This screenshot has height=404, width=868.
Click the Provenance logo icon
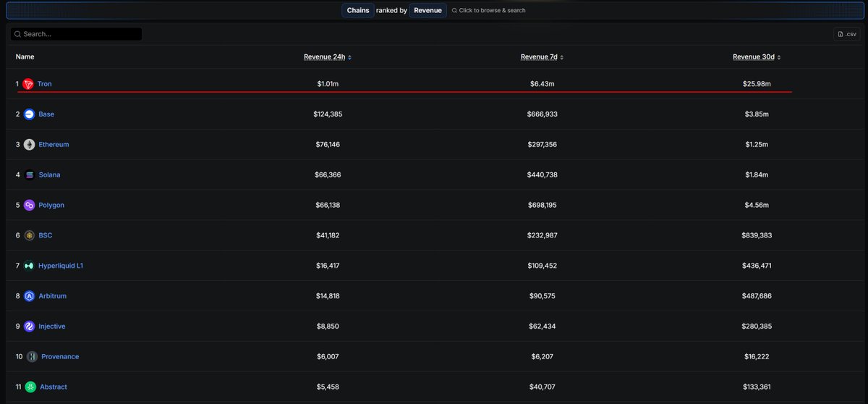coord(32,357)
